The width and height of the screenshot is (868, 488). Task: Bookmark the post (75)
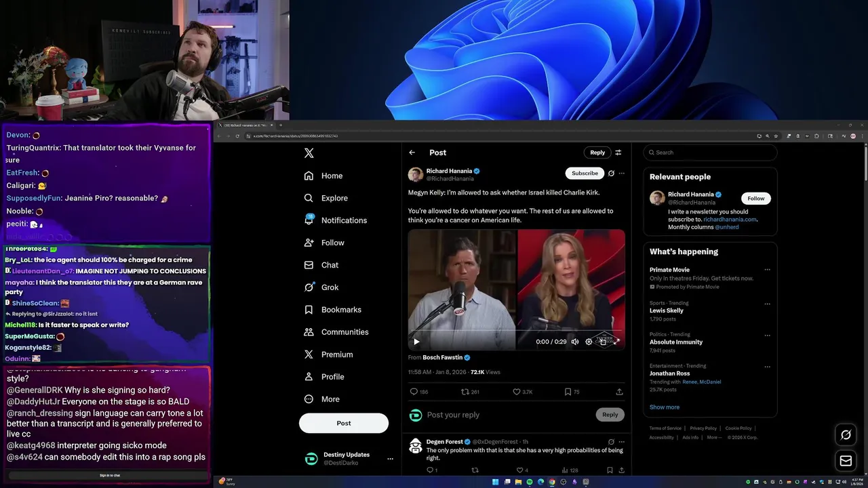[x=572, y=392]
